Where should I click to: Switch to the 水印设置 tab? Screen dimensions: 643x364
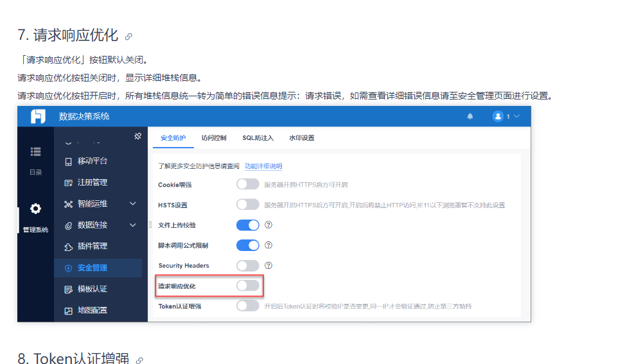[x=302, y=138]
